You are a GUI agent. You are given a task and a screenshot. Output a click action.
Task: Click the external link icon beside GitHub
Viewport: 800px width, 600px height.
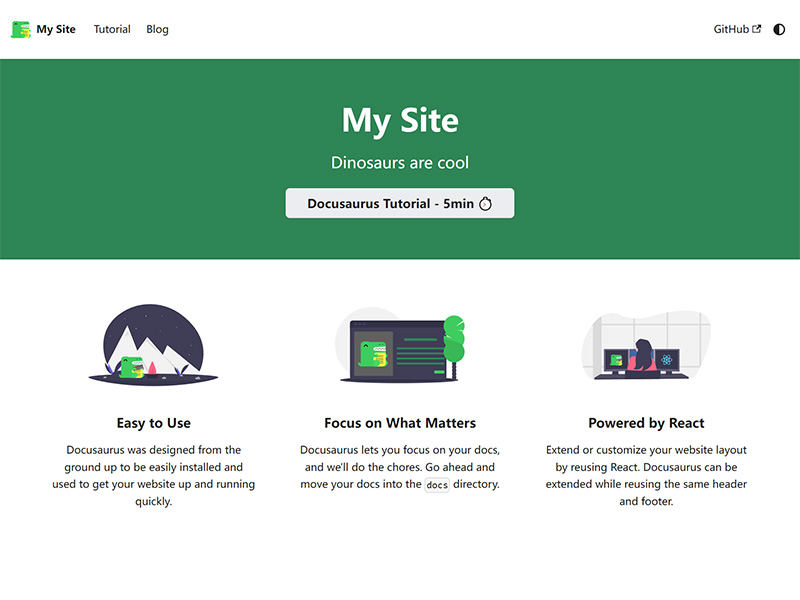757,29
